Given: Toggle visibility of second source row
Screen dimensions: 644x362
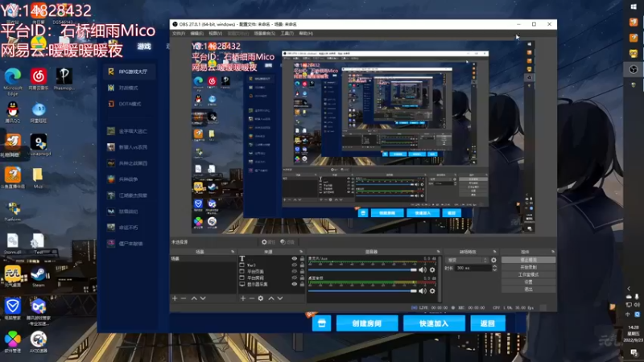Looking at the screenshot, I should [x=294, y=265].
